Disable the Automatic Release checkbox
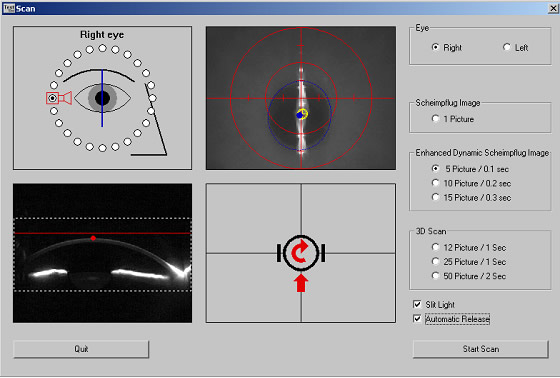Viewport: 560px width, 378px height. [417, 319]
